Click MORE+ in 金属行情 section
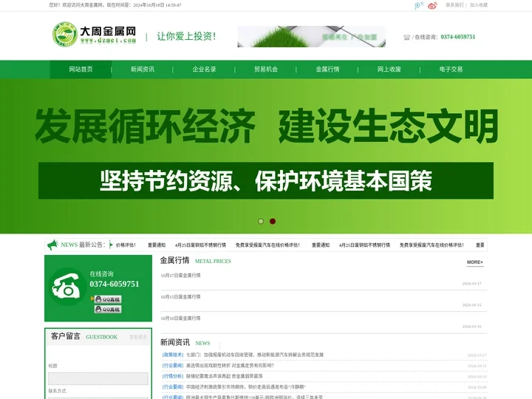 [x=475, y=262]
